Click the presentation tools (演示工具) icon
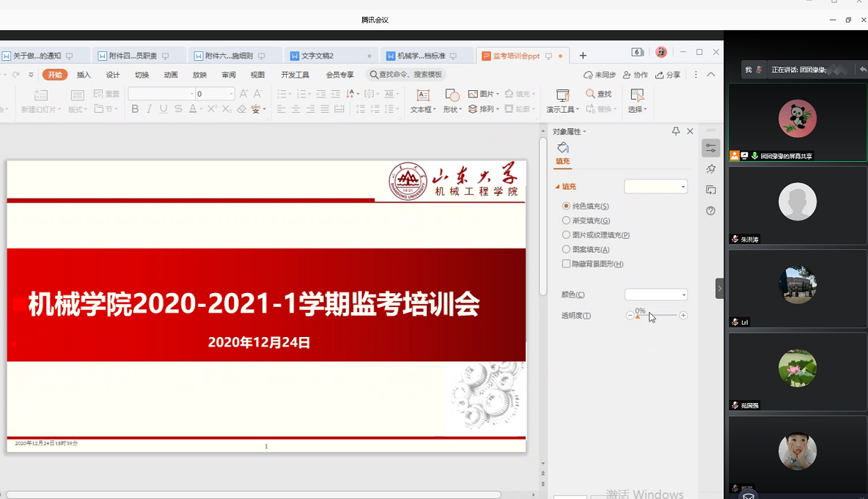Image resolution: width=868 pixels, height=499 pixels. pyautogui.click(x=562, y=96)
